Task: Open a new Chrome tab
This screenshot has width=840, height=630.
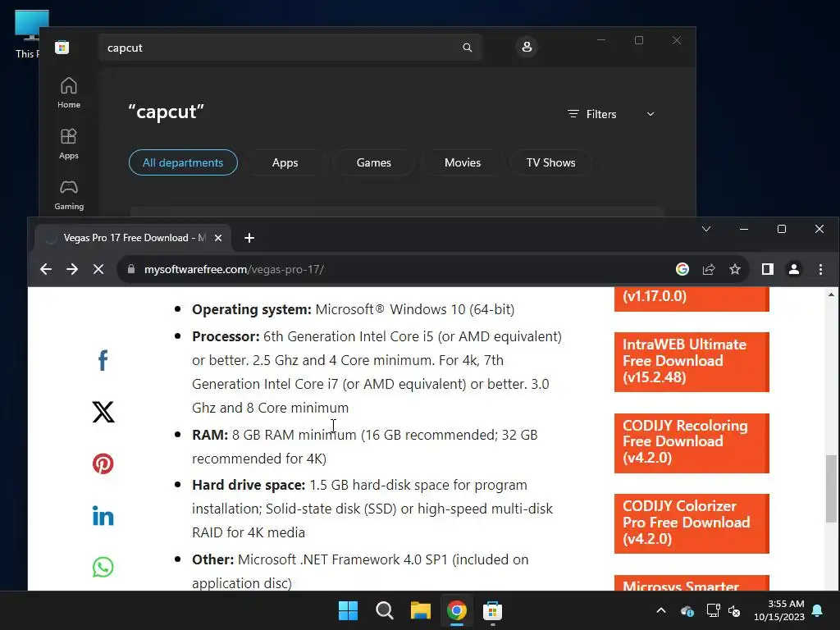Action: pyautogui.click(x=249, y=238)
